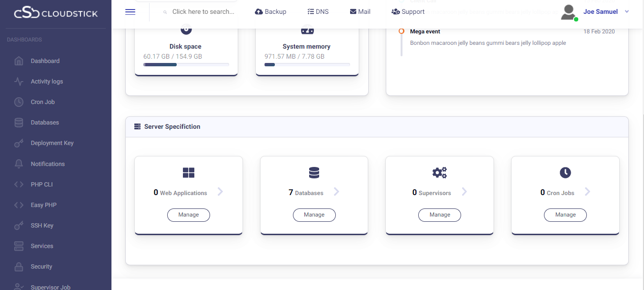Screen dimensions: 644x290
Task: Expand Databases card chevron arrow
Action: pyautogui.click(x=336, y=192)
